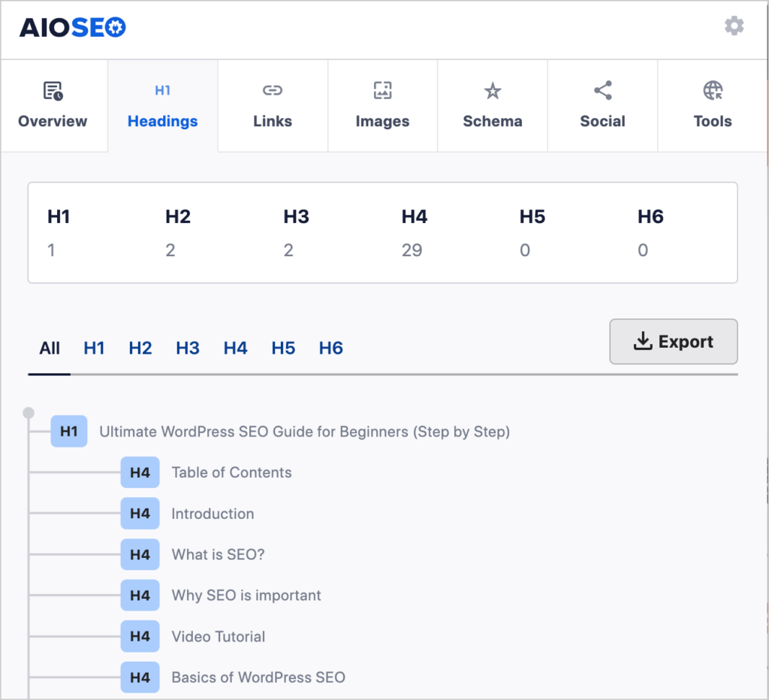
Task: Click the H1 icon above Headings
Action: 163,90
